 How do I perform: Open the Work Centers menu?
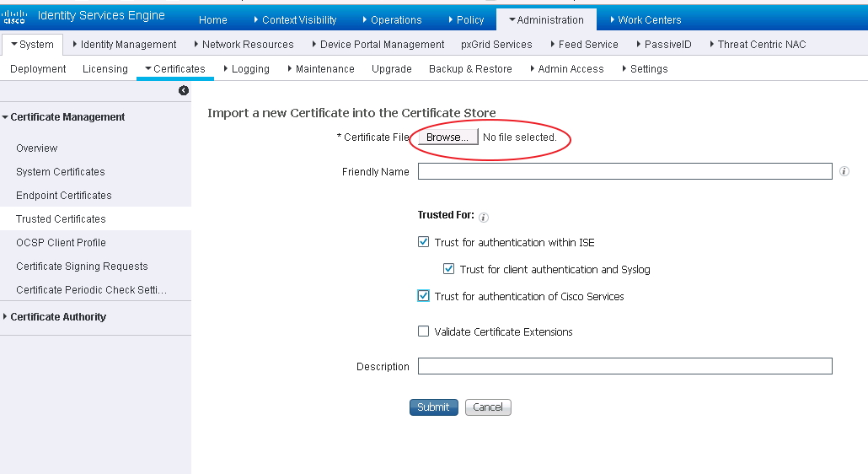646,20
